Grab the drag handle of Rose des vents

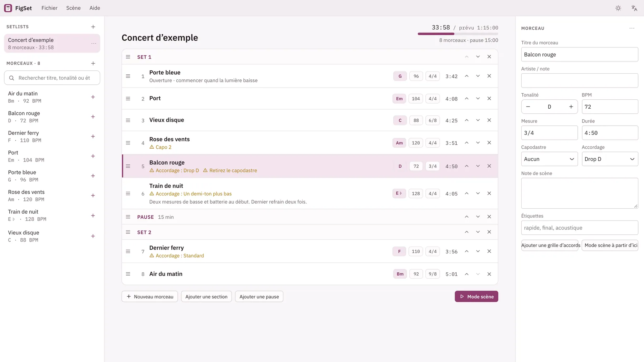click(128, 143)
